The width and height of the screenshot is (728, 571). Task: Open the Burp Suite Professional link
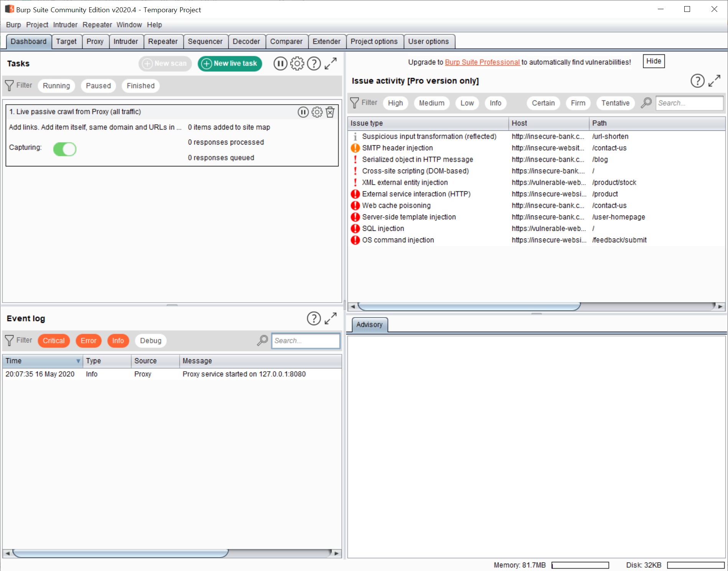(482, 62)
